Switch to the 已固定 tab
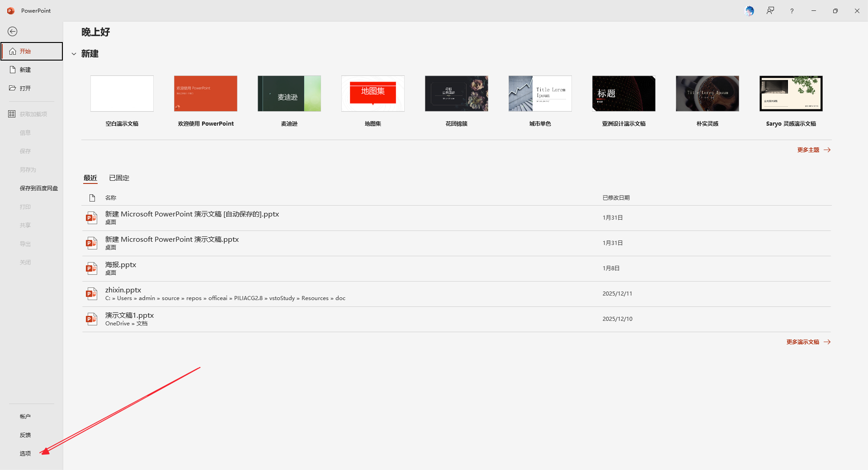Image resolution: width=868 pixels, height=470 pixels. (119, 178)
